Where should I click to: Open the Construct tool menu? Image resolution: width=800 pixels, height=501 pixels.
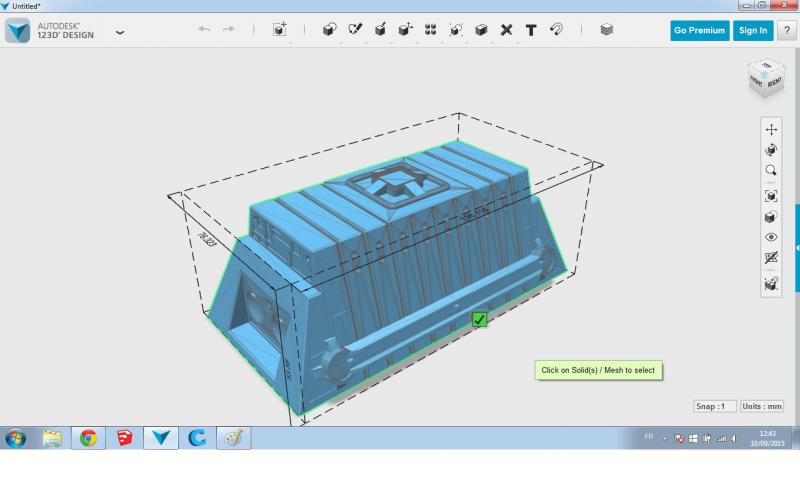click(380, 29)
